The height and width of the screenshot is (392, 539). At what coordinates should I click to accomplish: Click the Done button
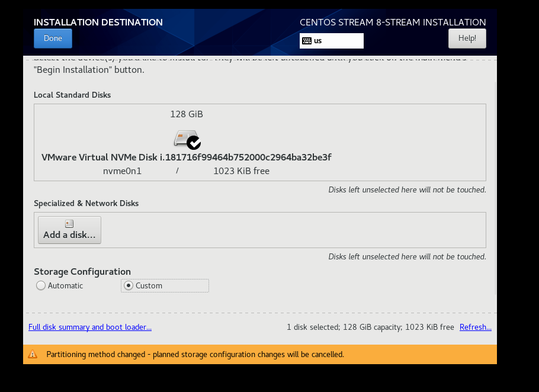pos(53,38)
